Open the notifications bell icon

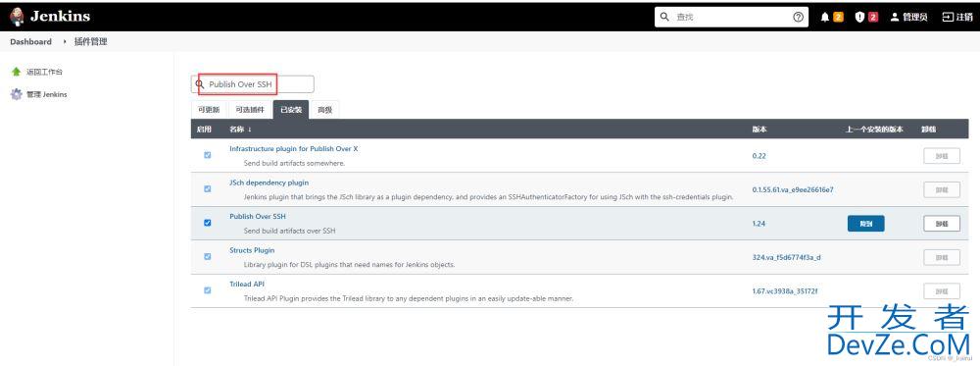(825, 17)
